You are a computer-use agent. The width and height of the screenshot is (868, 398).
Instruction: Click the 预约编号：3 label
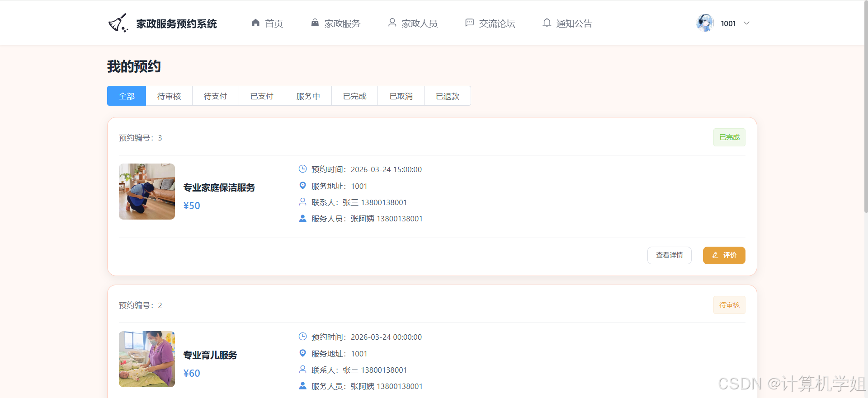(x=141, y=138)
